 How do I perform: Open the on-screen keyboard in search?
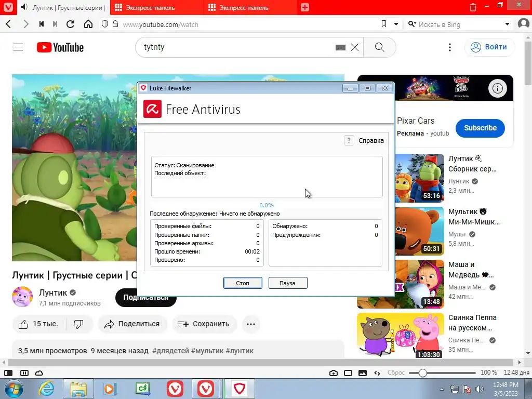[x=340, y=47]
